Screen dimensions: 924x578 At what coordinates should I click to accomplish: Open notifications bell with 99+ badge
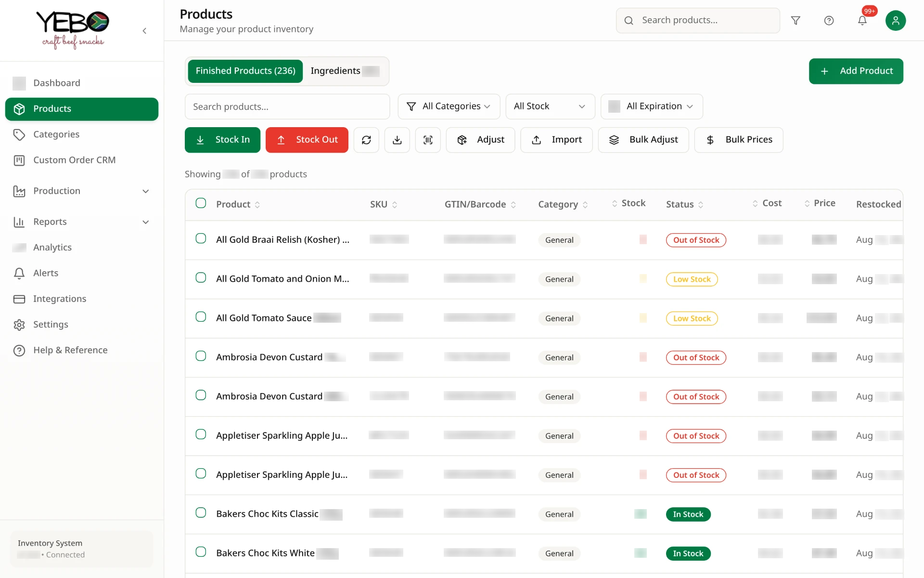(x=862, y=20)
